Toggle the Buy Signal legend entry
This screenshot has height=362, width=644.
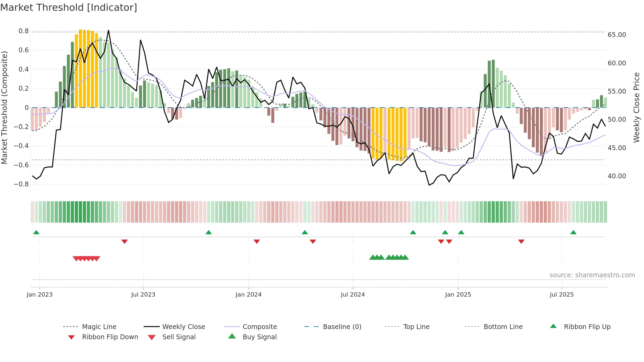(252, 337)
